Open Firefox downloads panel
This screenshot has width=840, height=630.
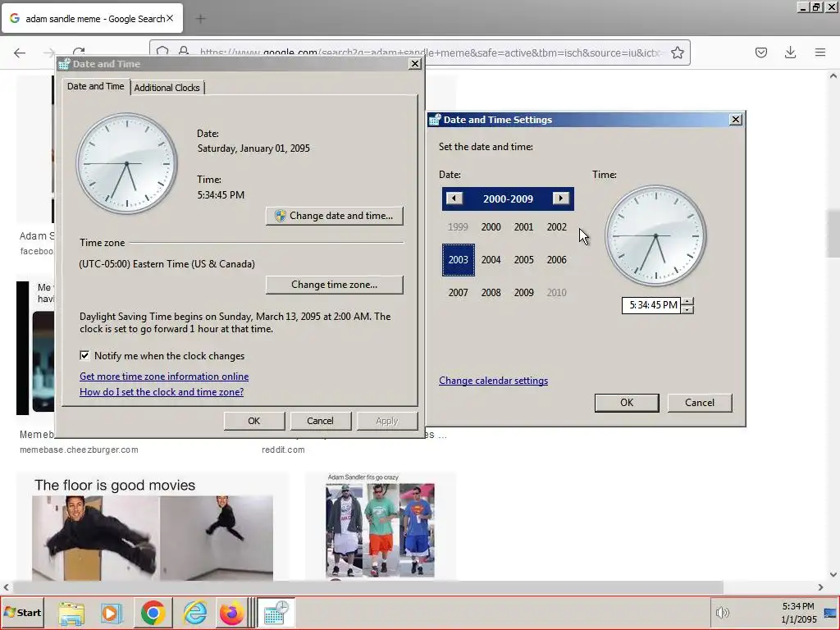(790, 52)
